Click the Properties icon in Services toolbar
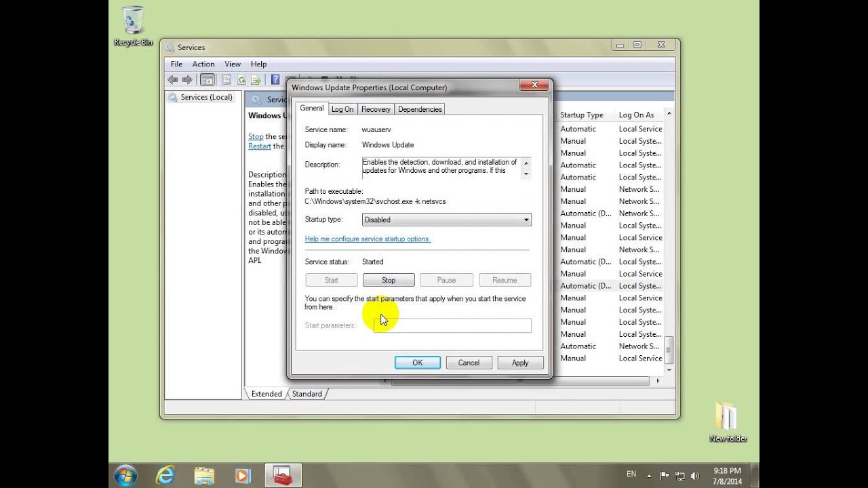The width and height of the screenshot is (868, 488). pos(226,80)
